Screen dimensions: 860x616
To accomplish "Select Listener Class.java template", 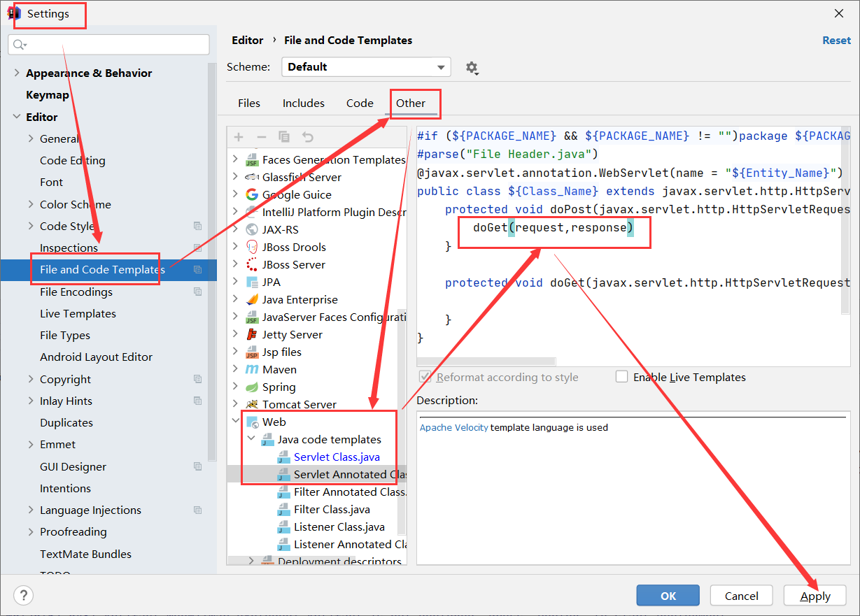I will (x=339, y=527).
